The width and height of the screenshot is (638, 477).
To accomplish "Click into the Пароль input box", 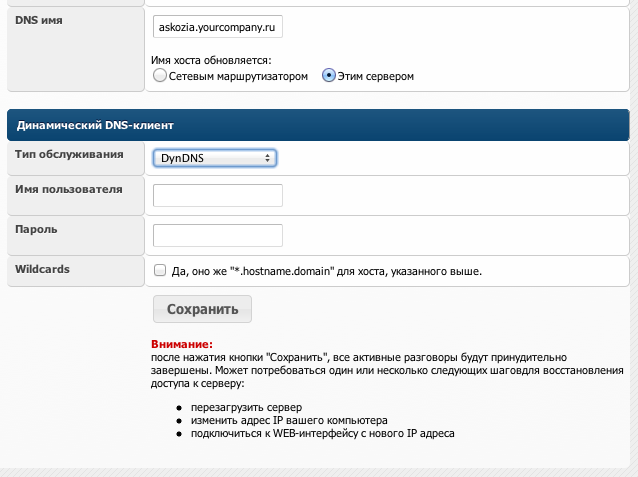I will tap(218, 235).
